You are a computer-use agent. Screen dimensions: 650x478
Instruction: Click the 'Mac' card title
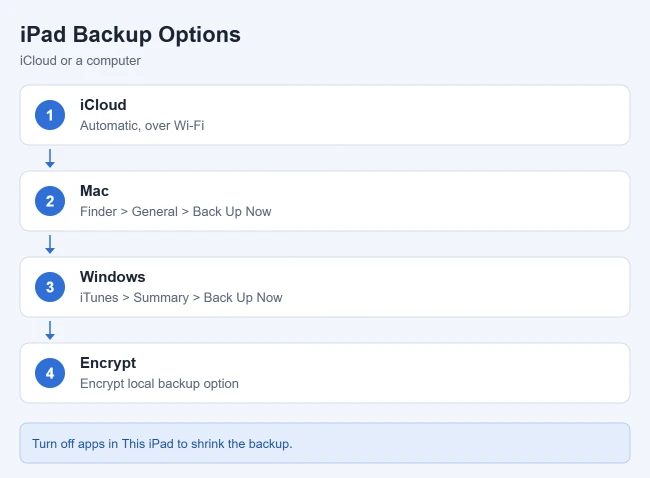(95, 191)
